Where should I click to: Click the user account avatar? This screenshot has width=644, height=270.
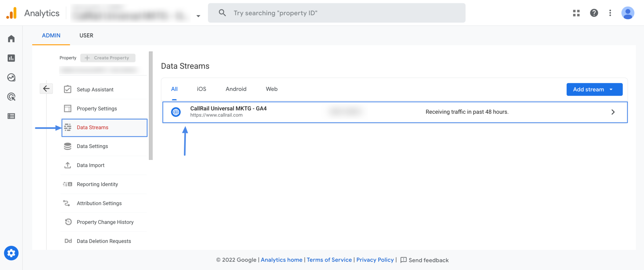628,13
